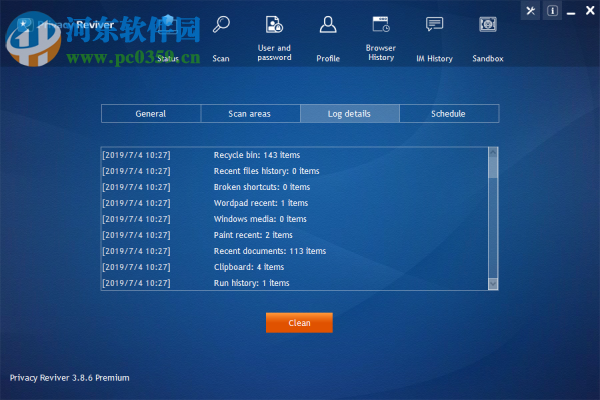
Task: Select Run history: 1 items entry
Action: point(295,283)
